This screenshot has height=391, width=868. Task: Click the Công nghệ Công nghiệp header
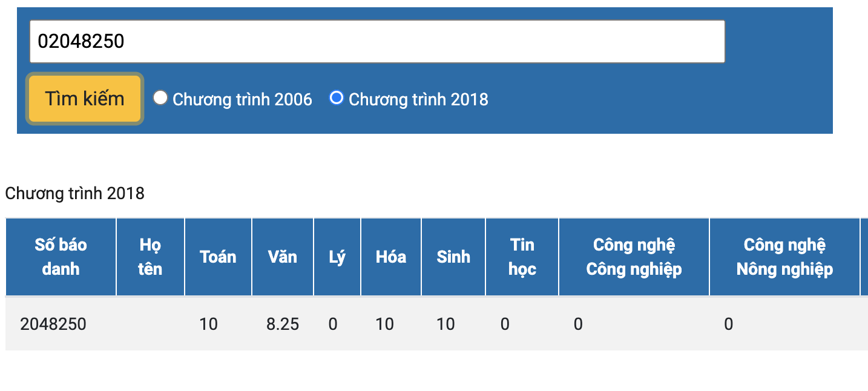pos(634,257)
